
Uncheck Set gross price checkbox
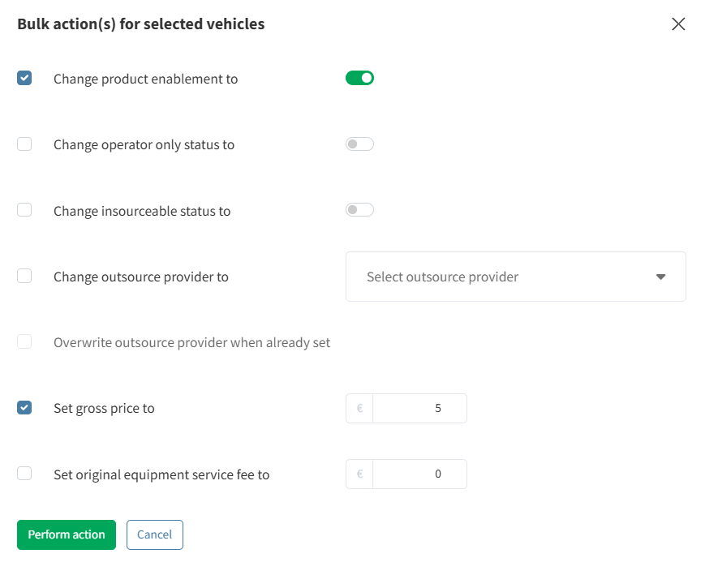click(24, 408)
